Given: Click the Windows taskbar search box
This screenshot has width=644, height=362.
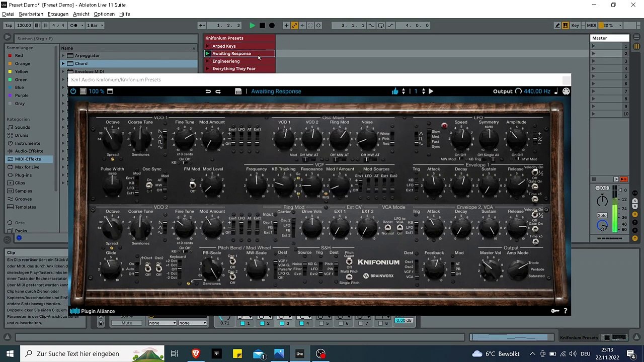Looking at the screenshot, I should (92, 354).
